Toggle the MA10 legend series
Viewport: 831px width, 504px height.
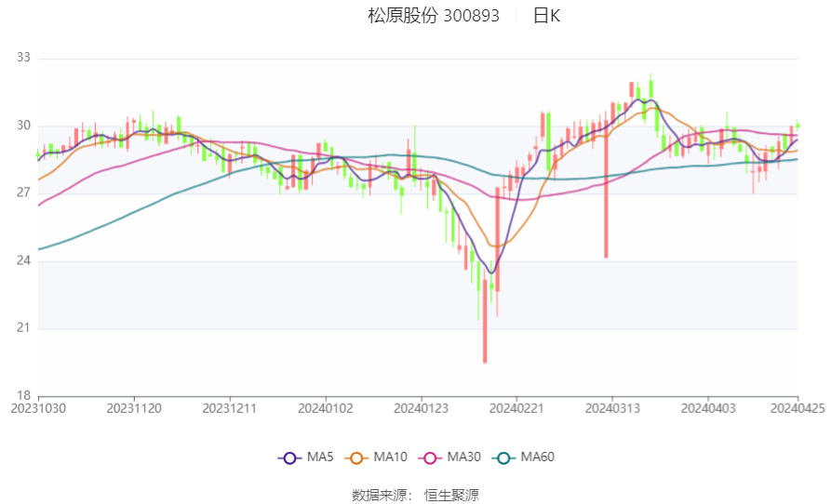point(376,458)
